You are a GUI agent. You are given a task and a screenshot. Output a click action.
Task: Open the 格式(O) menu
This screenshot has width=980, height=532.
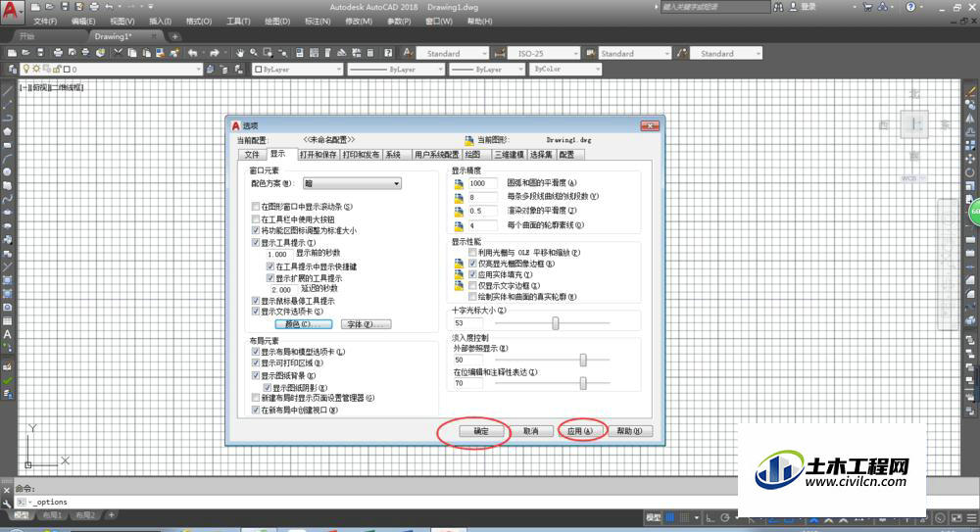pyautogui.click(x=199, y=22)
